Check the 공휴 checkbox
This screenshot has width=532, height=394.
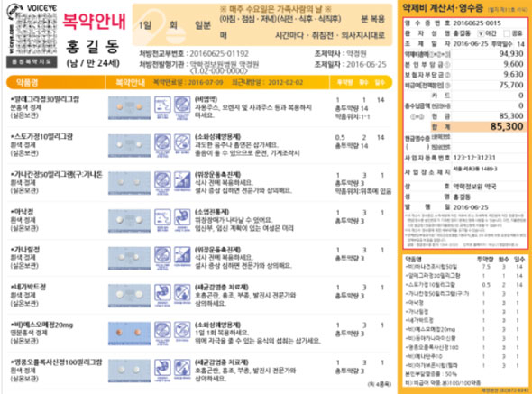(x=507, y=33)
